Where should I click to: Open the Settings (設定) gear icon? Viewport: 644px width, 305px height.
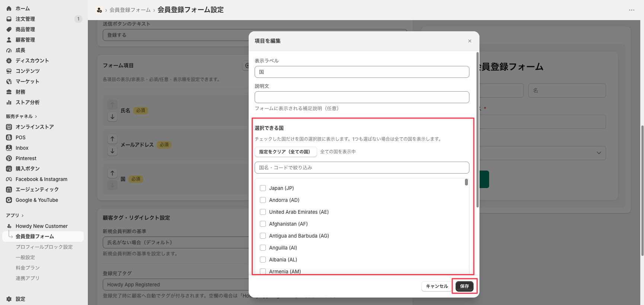[9, 299]
